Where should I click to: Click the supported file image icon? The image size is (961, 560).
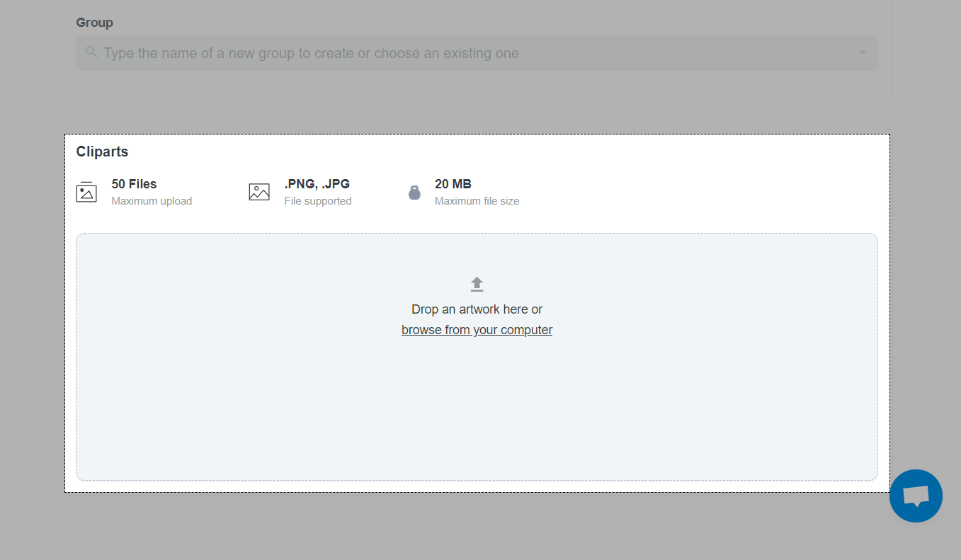259,192
